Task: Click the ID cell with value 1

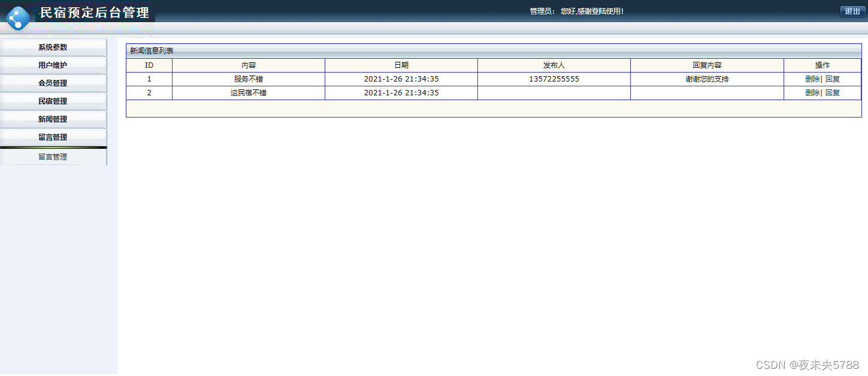Action: click(x=149, y=79)
